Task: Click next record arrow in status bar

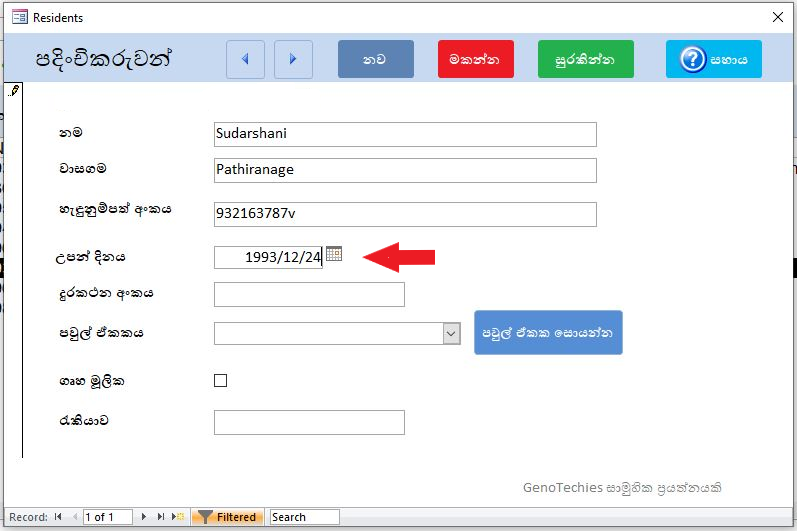Action: point(144,517)
